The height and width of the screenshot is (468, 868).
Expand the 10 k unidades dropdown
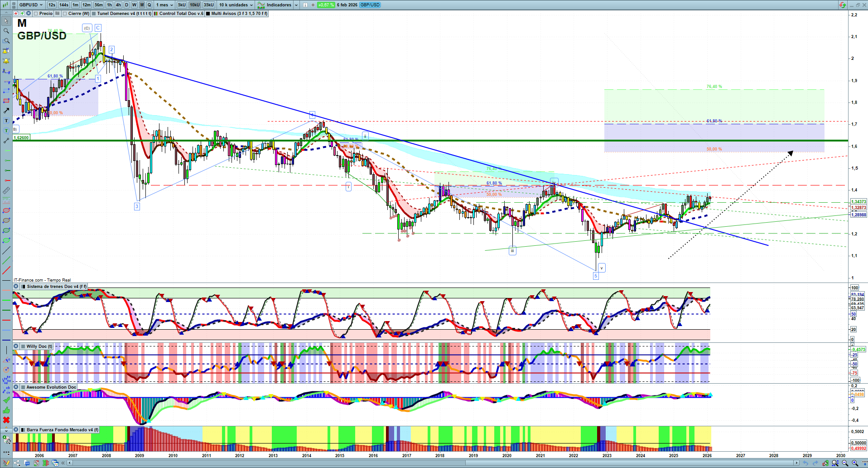click(236, 5)
